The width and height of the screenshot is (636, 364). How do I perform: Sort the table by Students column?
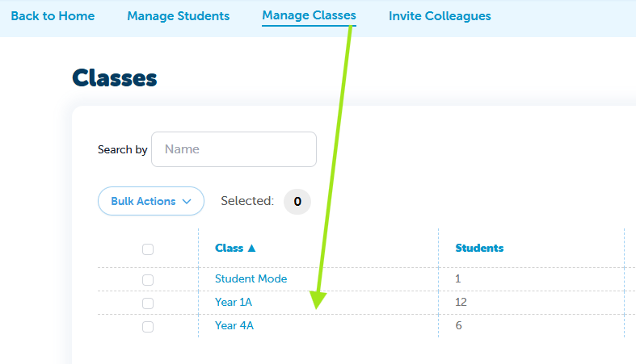(479, 249)
